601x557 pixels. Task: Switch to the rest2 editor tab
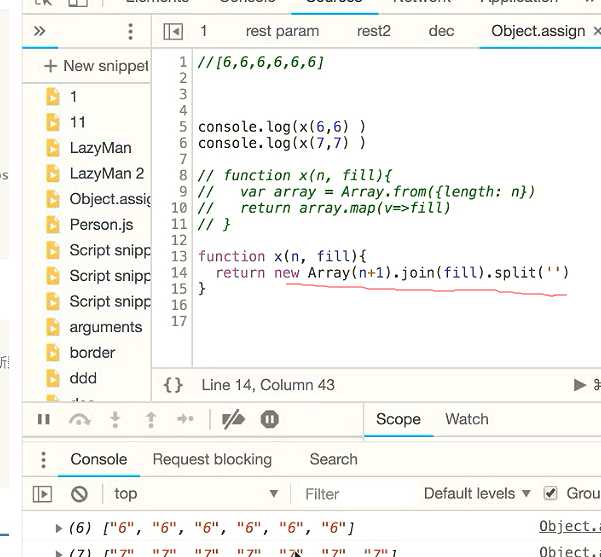tap(374, 31)
